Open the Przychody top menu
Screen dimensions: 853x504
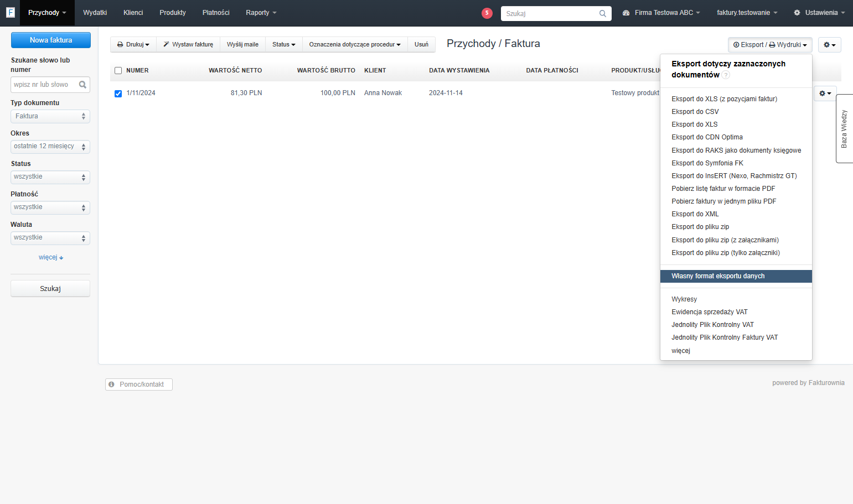pyautogui.click(x=47, y=13)
